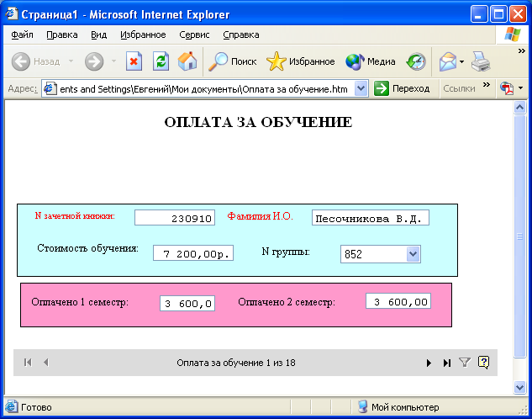Viewport: 532px width, 419px height.
Task: Click the Стоимость обучения field 7 200,00р.
Action: click(193, 253)
